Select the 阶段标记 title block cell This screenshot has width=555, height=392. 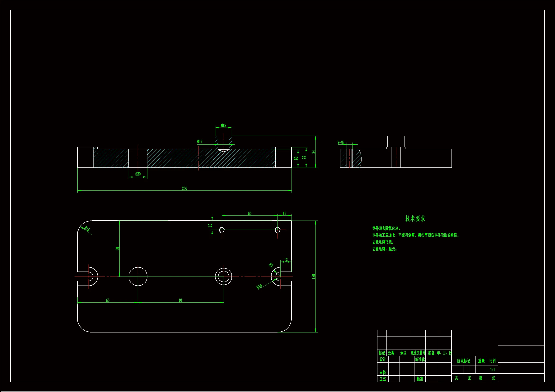click(463, 361)
